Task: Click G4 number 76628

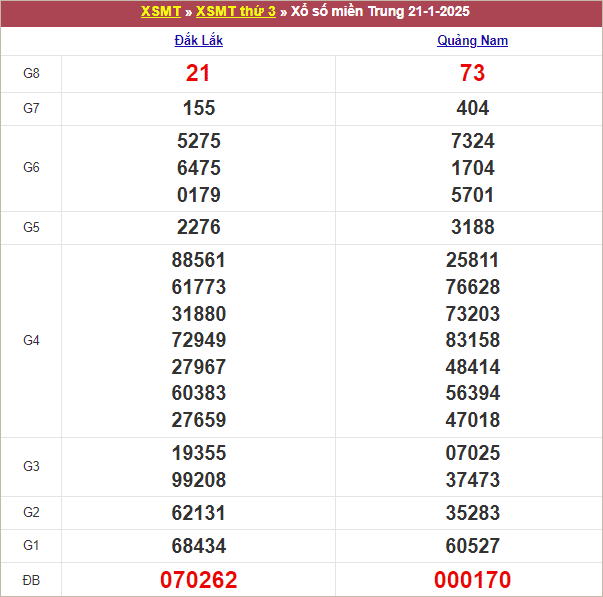Action: click(x=473, y=287)
